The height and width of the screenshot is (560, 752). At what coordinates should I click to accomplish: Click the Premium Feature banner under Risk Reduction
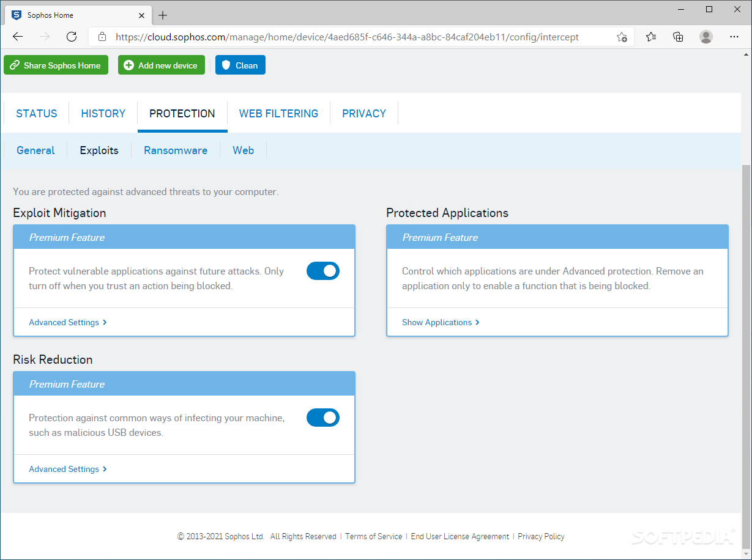coord(184,384)
